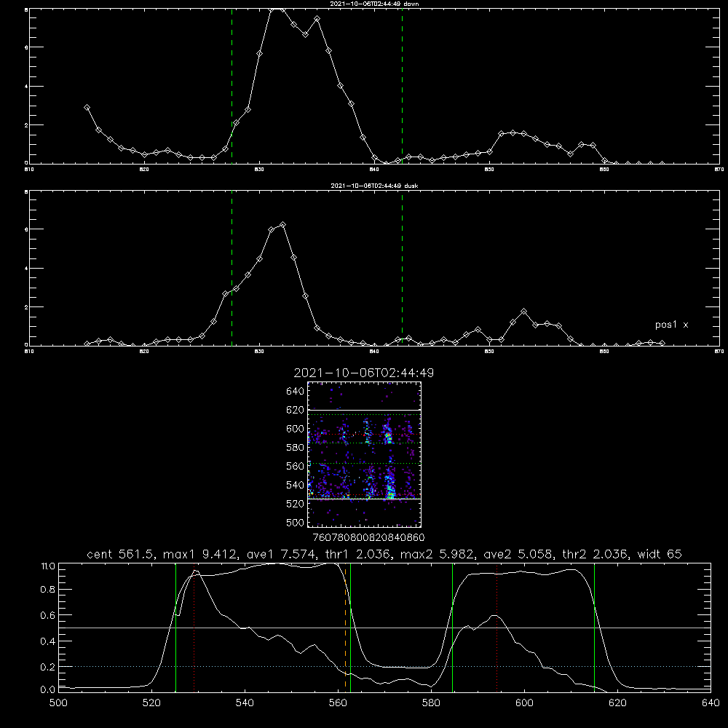The width and height of the screenshot is (728, 728).
Task: Click the dusk curve secondary peak near 853
Action: coord(523,311)
